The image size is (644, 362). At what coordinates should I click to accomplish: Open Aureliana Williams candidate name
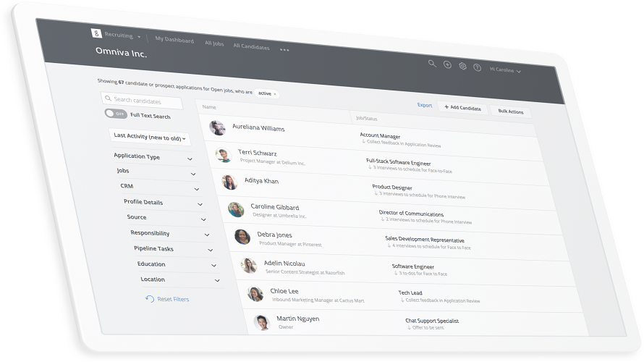tap(258, 128)
